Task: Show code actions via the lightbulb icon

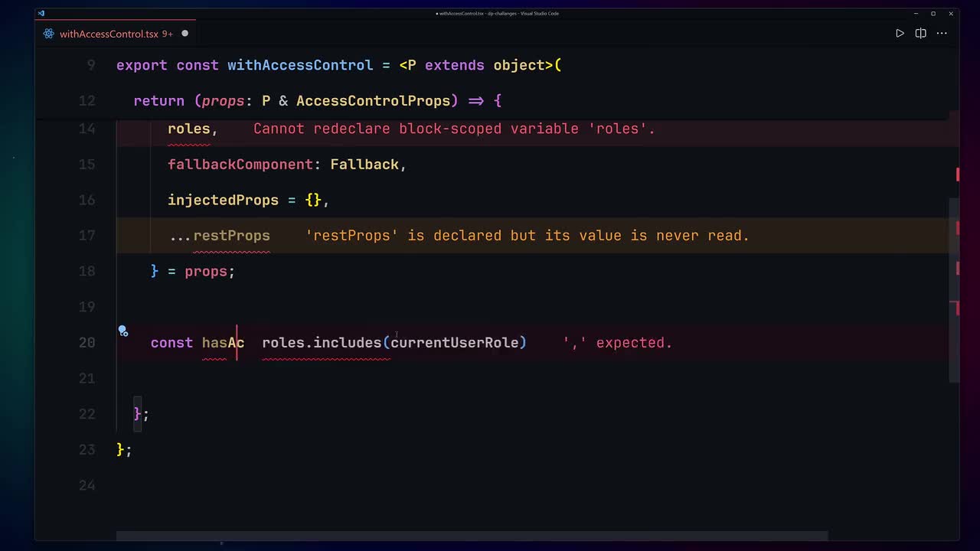Action: click(x=122, y=331)
